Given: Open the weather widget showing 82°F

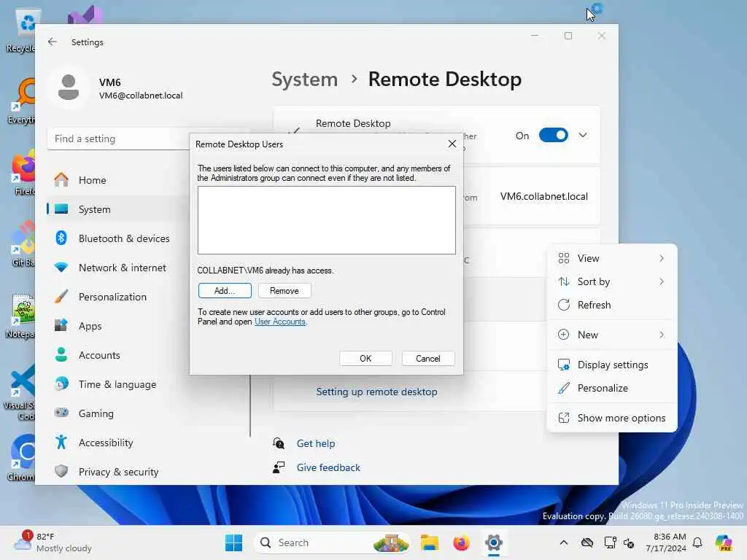Looking at the screenshot, I should point(53,542).
